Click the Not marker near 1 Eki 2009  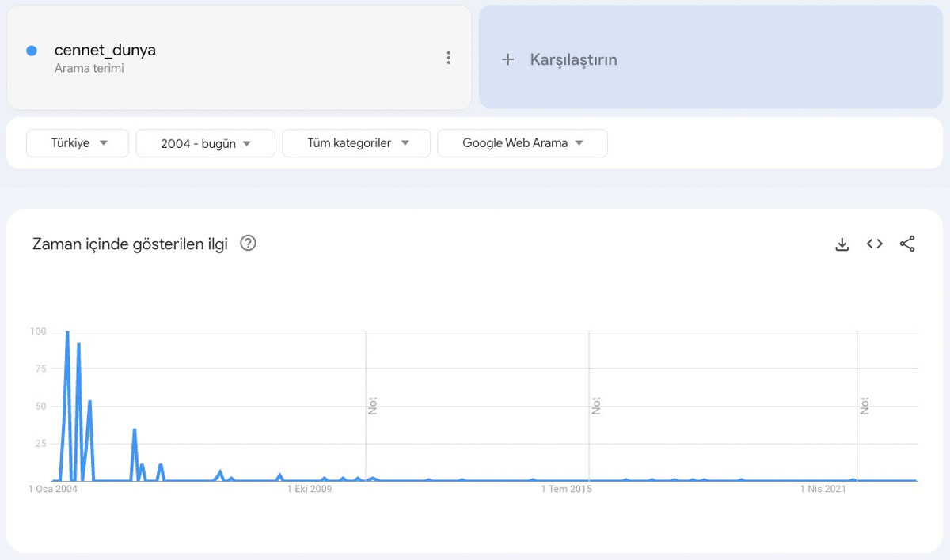(372, 406)
